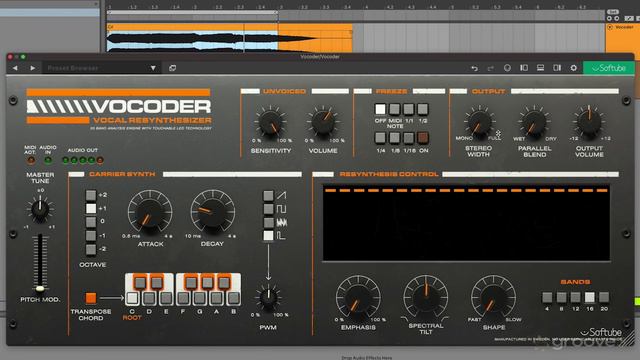The height and width of the screenshot is (360, 640).
Task: Toggle the bottom panel layout icon
Action: (540, 68)
